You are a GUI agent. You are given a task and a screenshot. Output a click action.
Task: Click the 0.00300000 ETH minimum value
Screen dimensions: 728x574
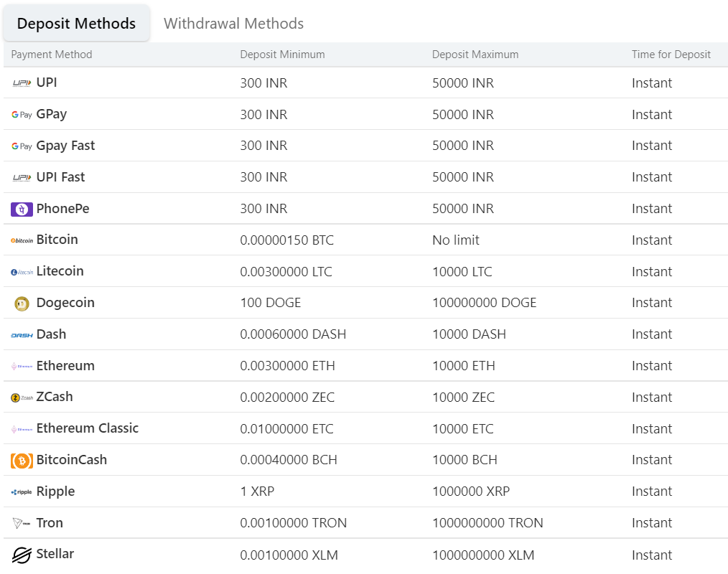pos(287,366)
